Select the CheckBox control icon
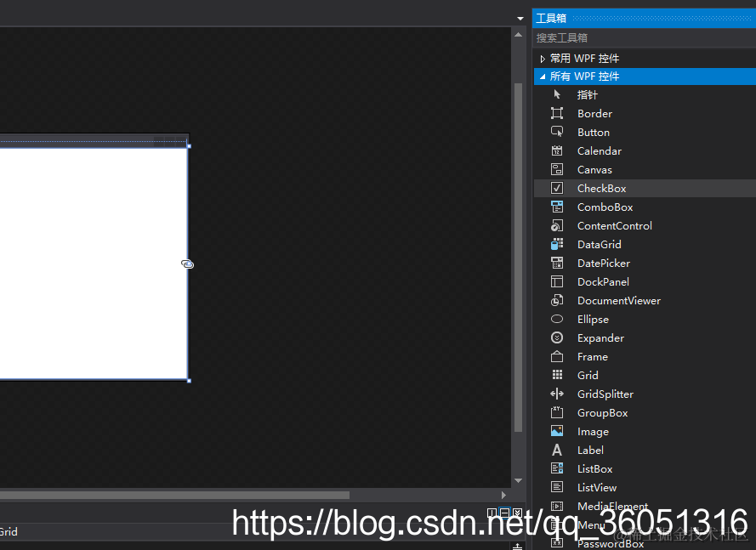This screenshot has width=756, height=550. click(557, 188)
